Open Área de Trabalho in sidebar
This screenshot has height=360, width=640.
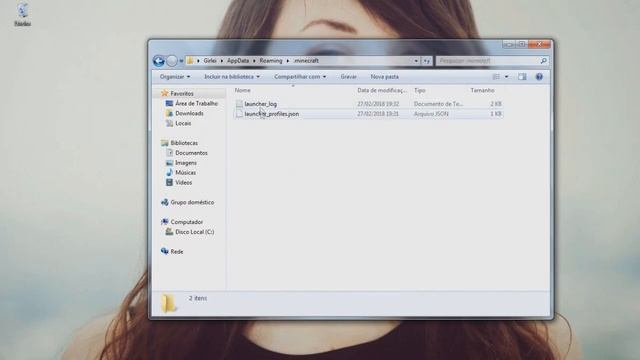pyautogui.click(x=197, y=104)
